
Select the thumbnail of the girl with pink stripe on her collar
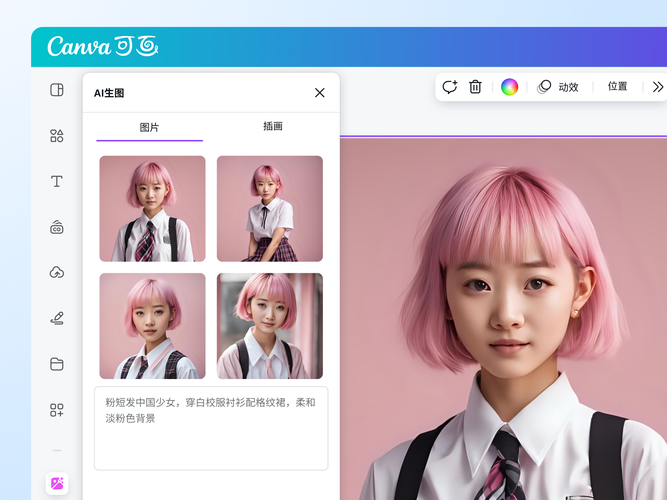point(152,326)
